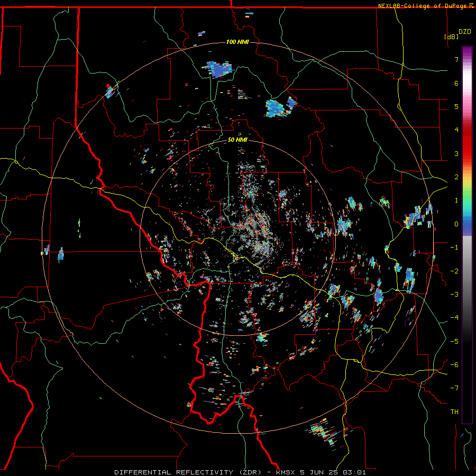Click the 100 NMI range ring label
Screen dimensions: 476x476
point(237,42)
